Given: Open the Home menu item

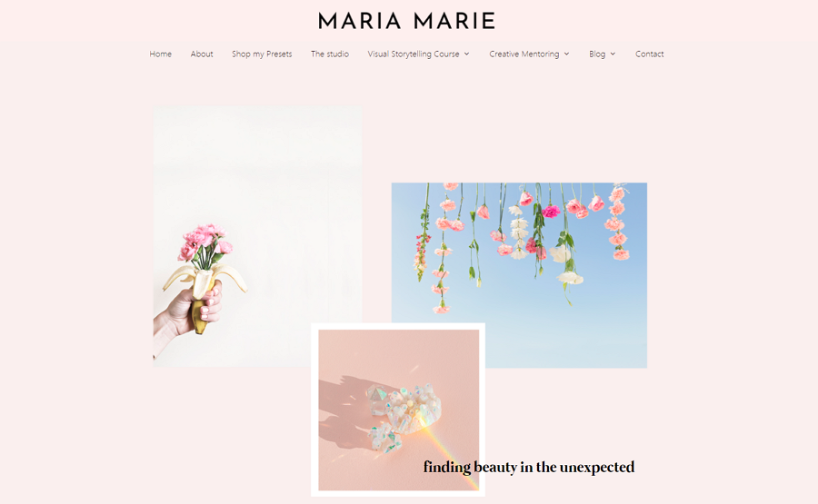Looking at the screenshot, I should [x=160, y=54].
